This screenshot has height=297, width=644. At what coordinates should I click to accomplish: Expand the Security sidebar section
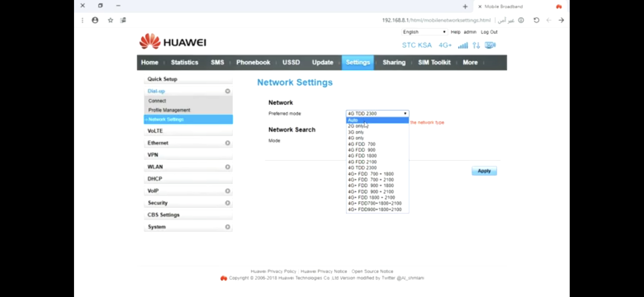[227, 203]
